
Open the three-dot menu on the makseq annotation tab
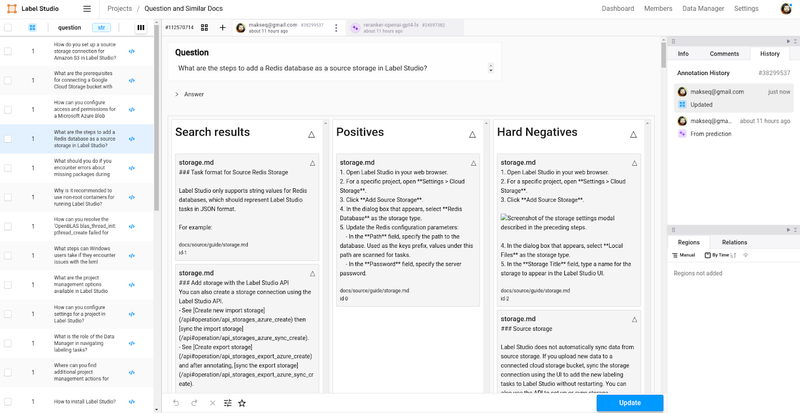336,28
